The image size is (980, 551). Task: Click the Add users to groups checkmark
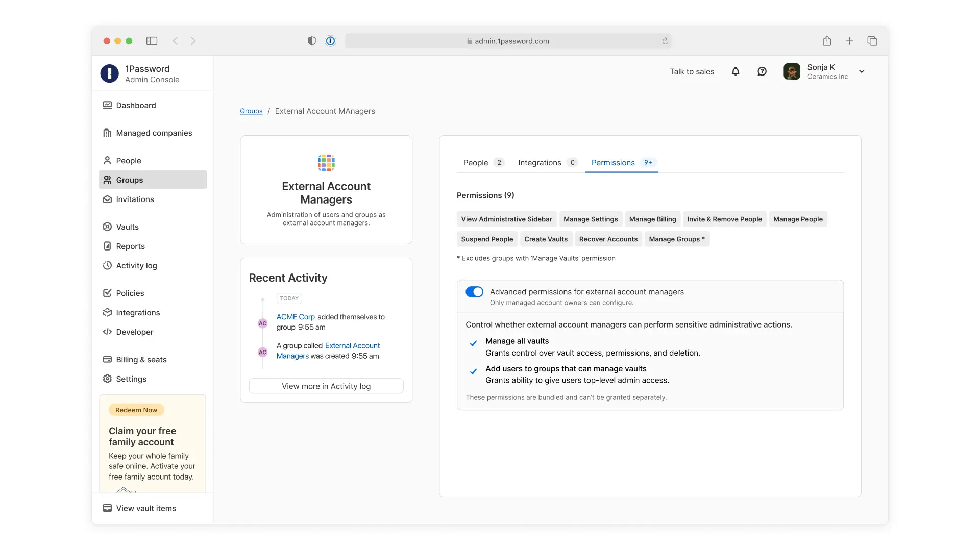click(473, 371)
